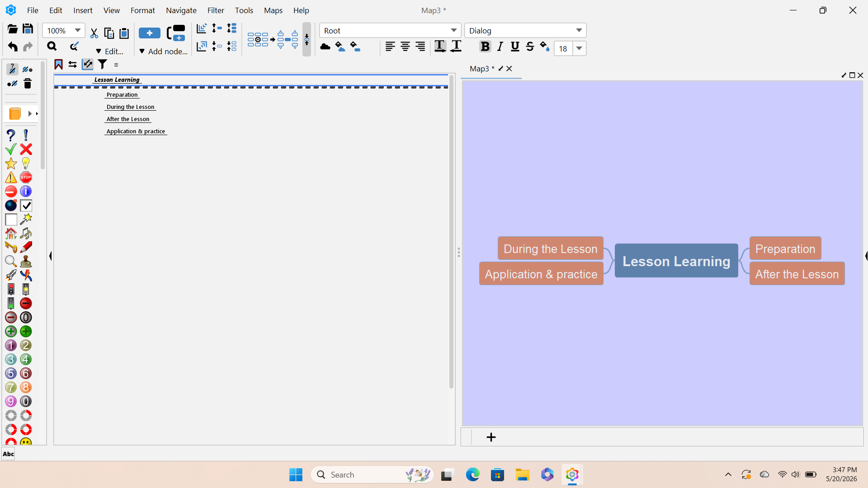The image size is (868, 488).
Task: Open the Format menu
Action: click(142, 10)
